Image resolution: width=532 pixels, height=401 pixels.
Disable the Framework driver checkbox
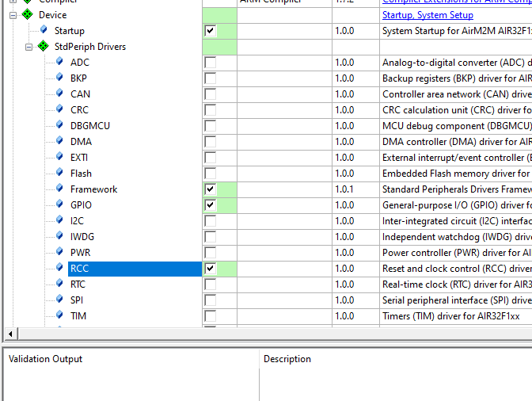(x=210, y=189)
